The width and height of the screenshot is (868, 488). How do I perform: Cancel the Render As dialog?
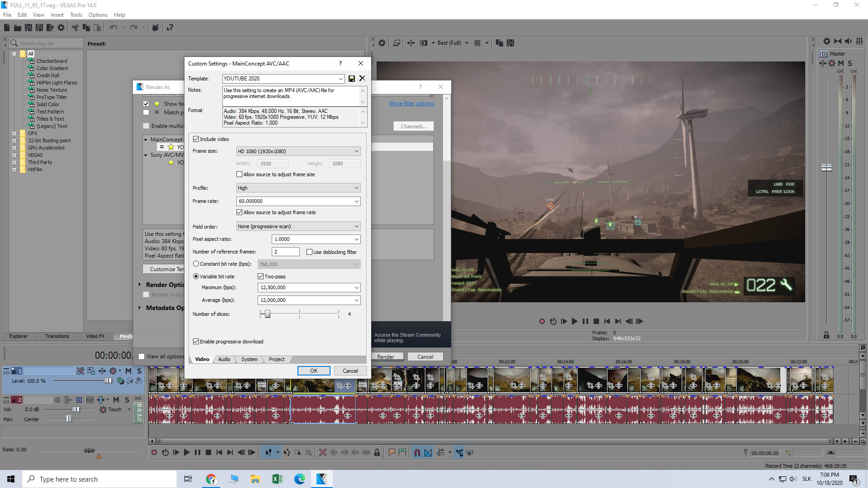pos(425,357)
